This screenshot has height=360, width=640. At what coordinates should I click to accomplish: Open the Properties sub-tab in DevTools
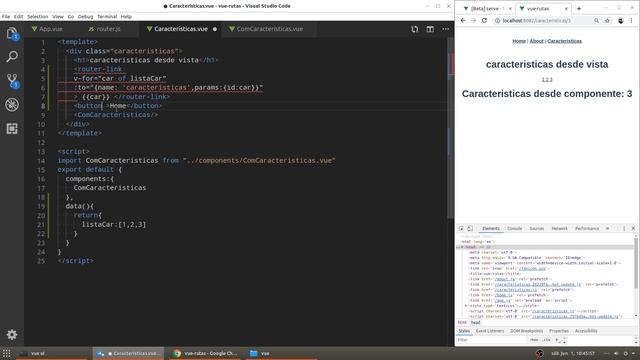[x=559, y=331]
